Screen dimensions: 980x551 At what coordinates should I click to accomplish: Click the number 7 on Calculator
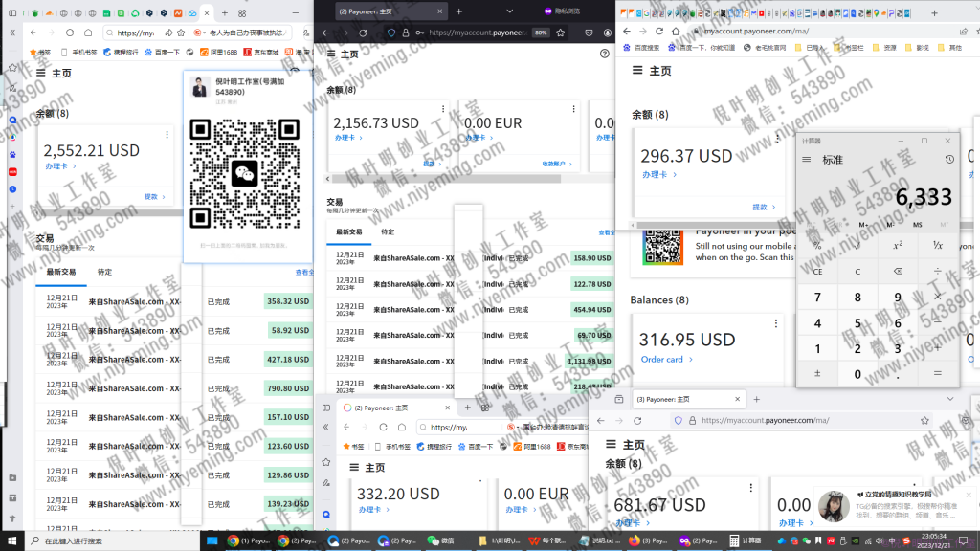point(817,298)
